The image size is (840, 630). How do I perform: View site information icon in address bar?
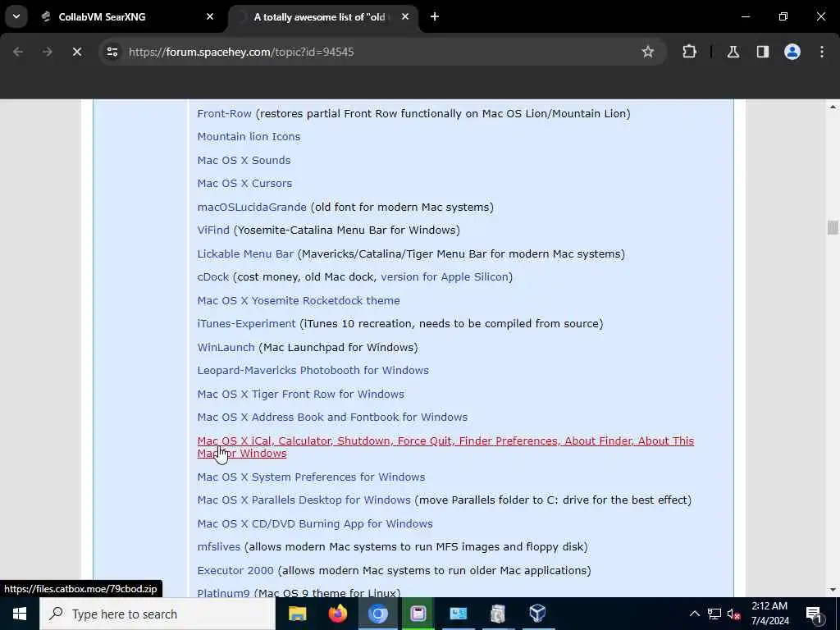pyautogui.click(x=112, y=52)
